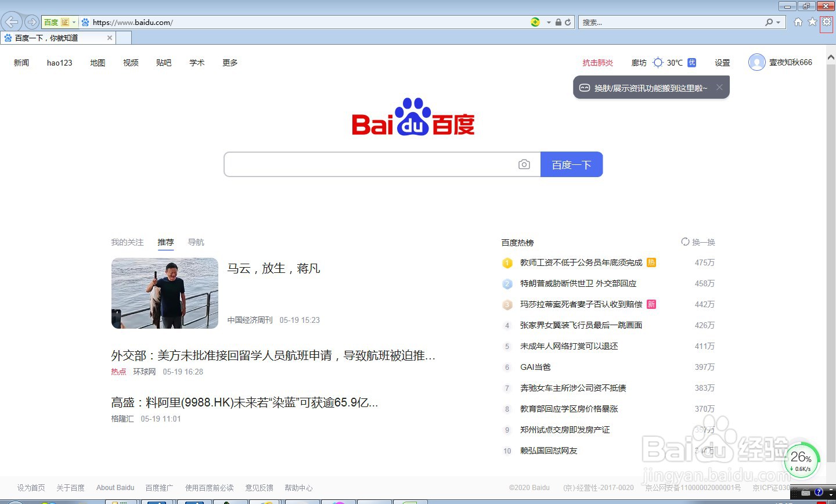The image size is (836, 504).
Task: Open a new tab button
Action: click(124, 38)
